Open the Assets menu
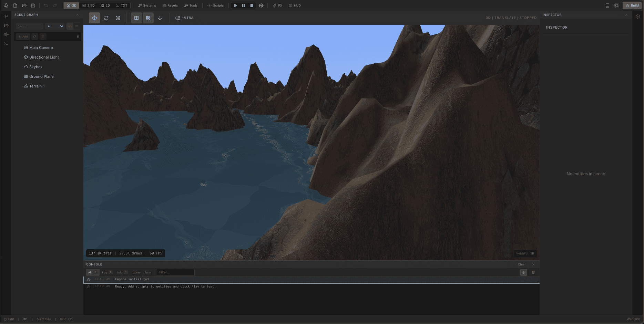 [x=170, y=6]
